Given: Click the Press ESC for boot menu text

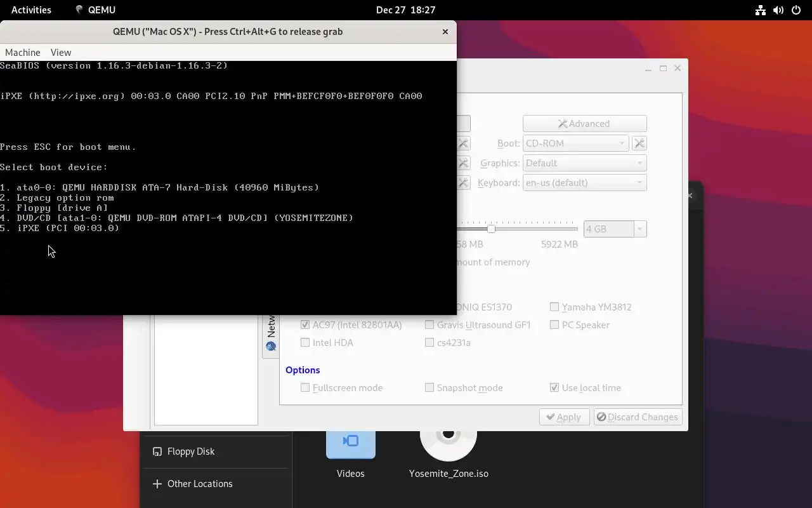Looking at the screenshot, I should click(68, 147).
